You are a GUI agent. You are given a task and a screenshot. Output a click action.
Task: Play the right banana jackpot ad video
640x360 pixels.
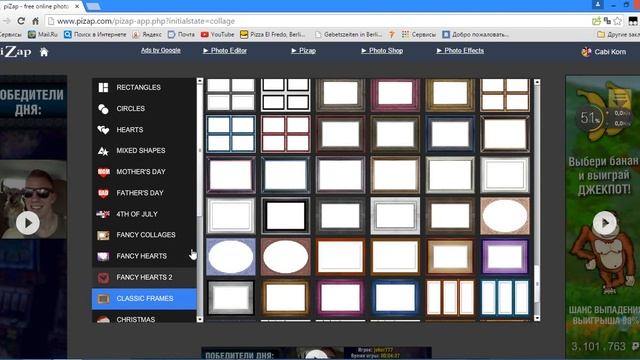pos(604,223)
